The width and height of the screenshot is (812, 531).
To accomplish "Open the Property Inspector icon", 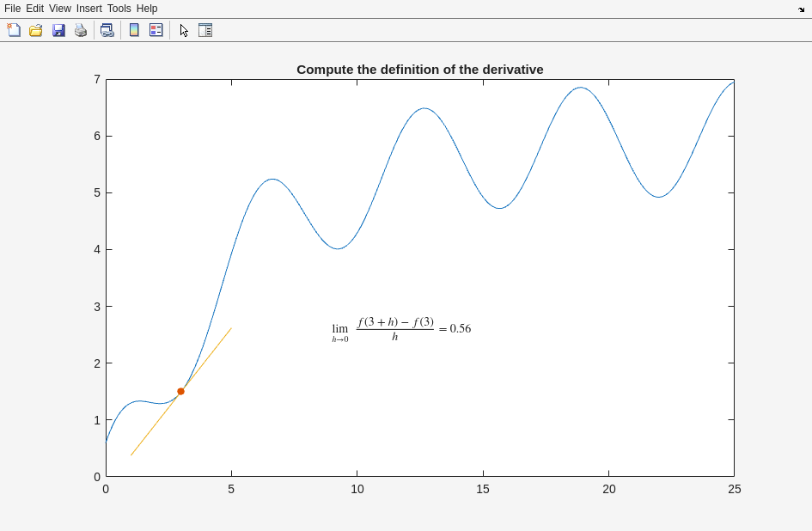I will pos(205,30).
